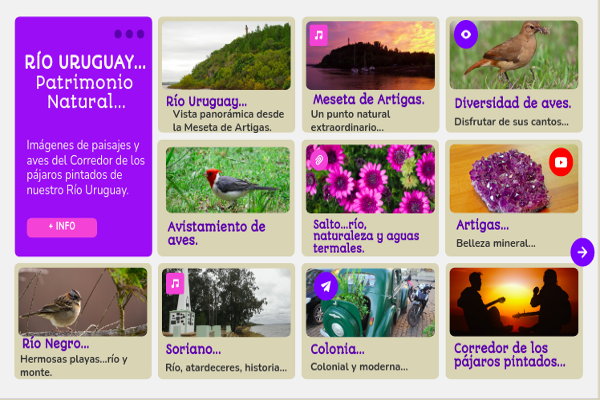Click 'Colonial y moderna...' text
This screenshot has height=400, width=600.
click(x=359, y=367)
